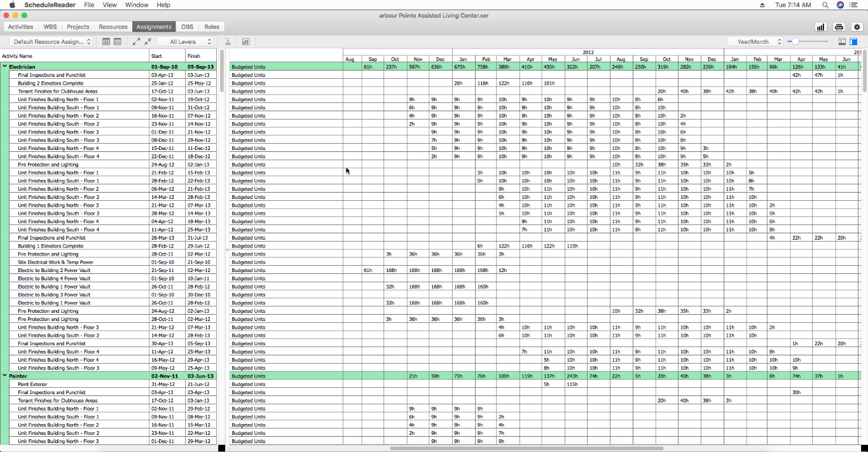Open the File menu
The image size is (868, 452).
(89, 4)
